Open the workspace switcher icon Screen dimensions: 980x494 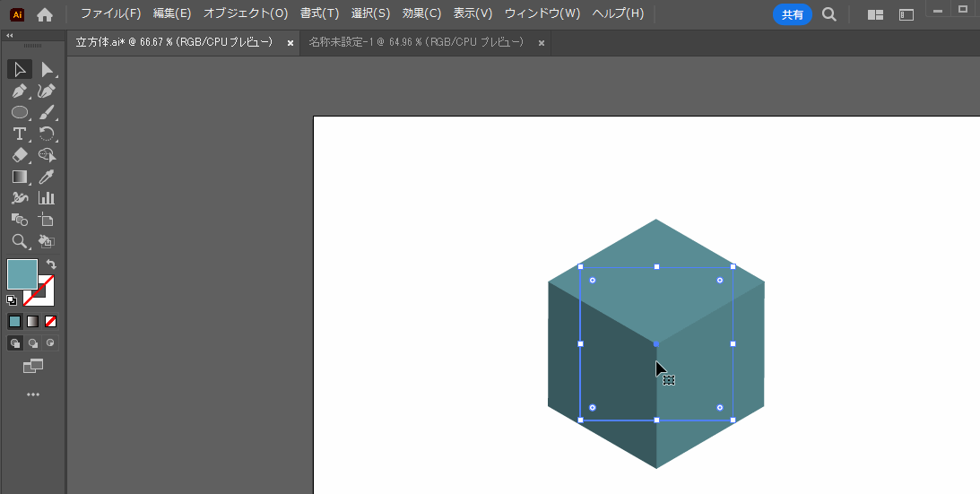click(906, 14)
